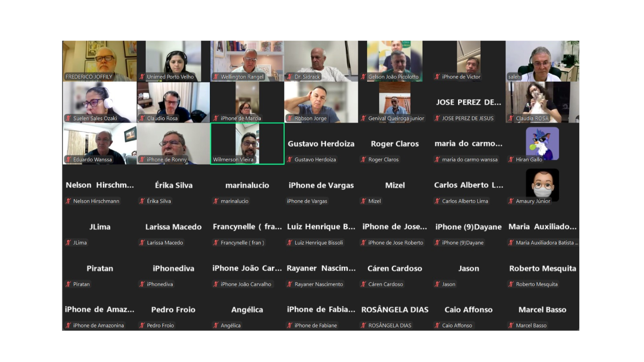Select Robson Jorge's video tile
The width and height of the screenshot is (644, 362).
click(321, 103)
